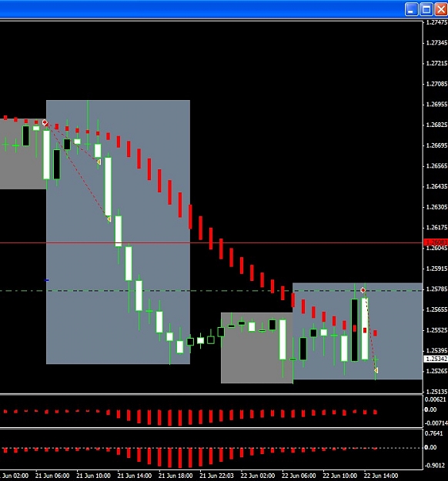448x481 pixels.
Task: Click the 1.26435 price axis label
Action: [x=436, y=186]
